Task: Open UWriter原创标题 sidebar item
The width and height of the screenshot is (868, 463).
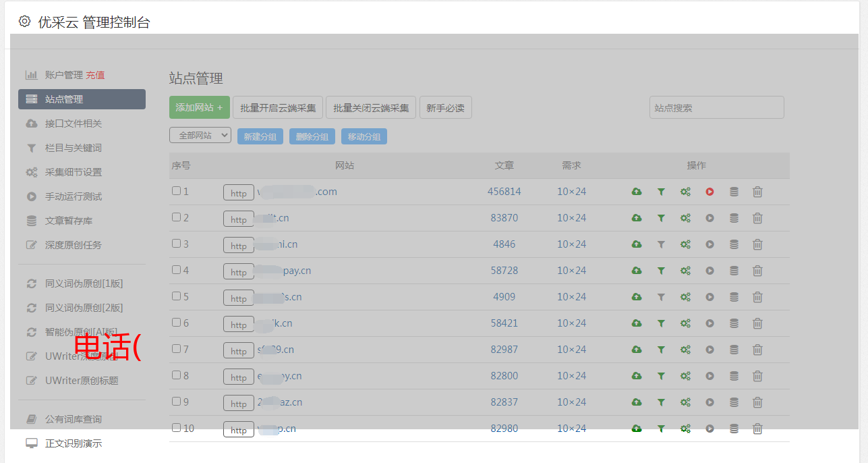Action: tap(82, 381)
